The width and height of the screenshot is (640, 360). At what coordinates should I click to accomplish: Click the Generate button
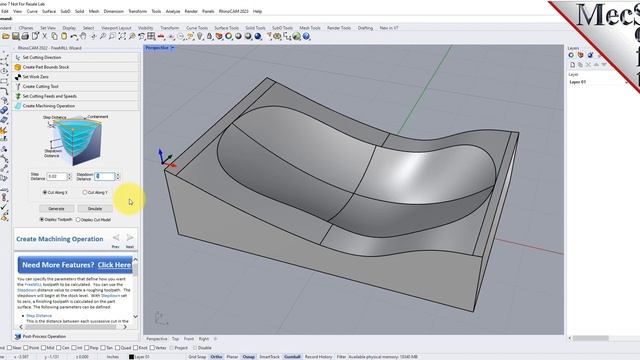(x=56, y=209)
